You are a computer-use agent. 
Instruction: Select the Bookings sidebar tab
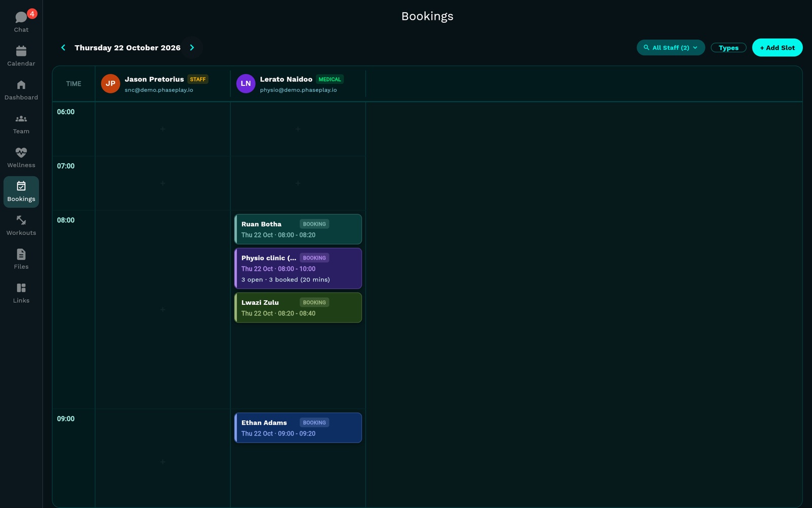pos(21,192)
